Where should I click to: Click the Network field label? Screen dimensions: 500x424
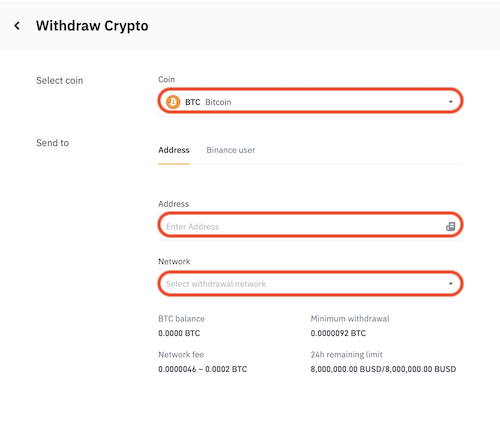tap(174, 261)
